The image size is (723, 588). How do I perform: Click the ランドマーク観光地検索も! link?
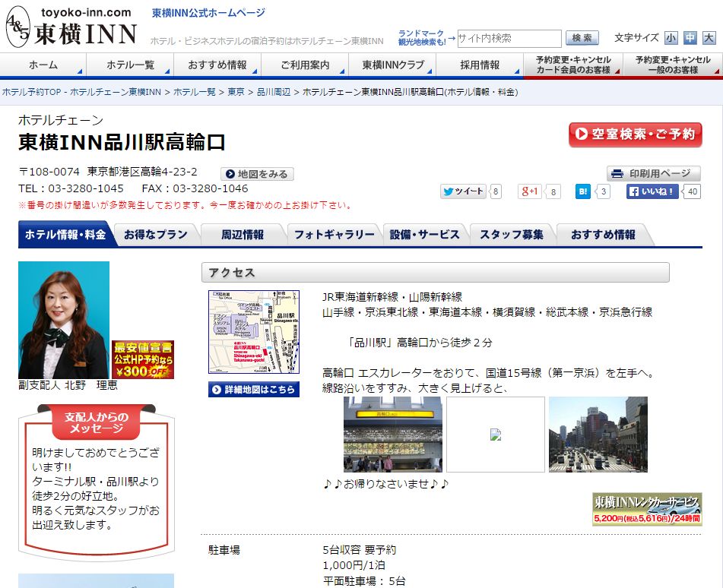(422, 38)
